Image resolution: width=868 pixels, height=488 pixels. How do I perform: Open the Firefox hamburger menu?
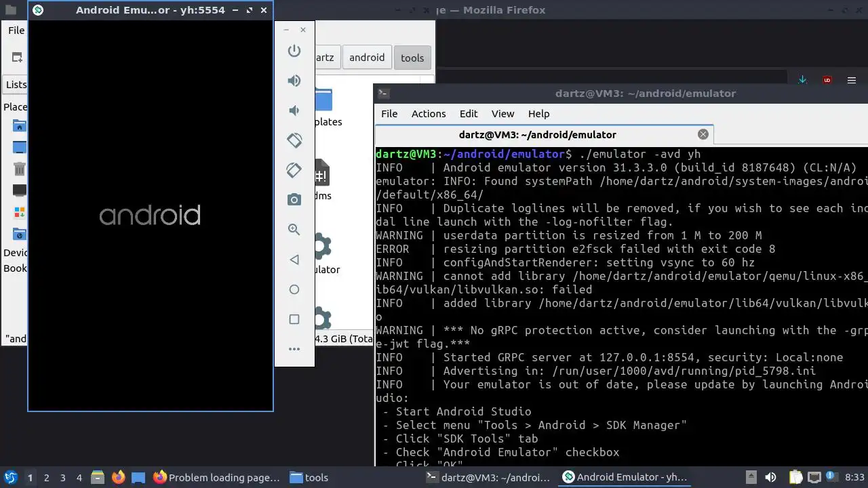pyautogui.click(x=852, y=80)
